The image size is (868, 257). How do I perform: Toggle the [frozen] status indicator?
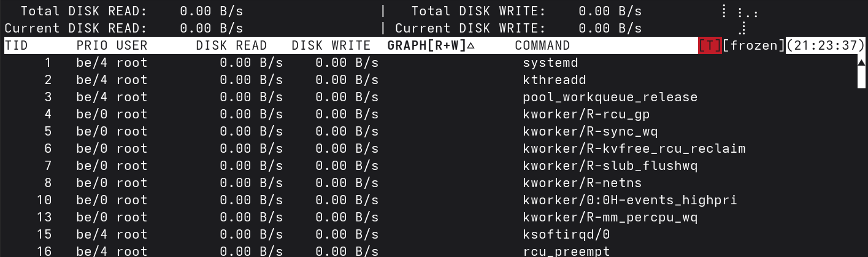(754, 45)
